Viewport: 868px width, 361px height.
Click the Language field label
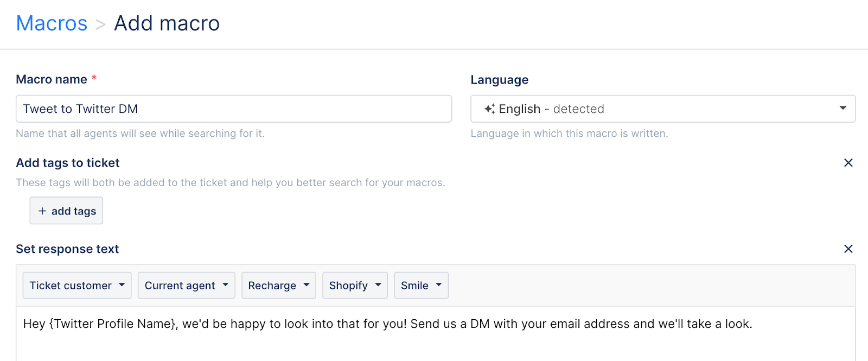coord(500,80)
